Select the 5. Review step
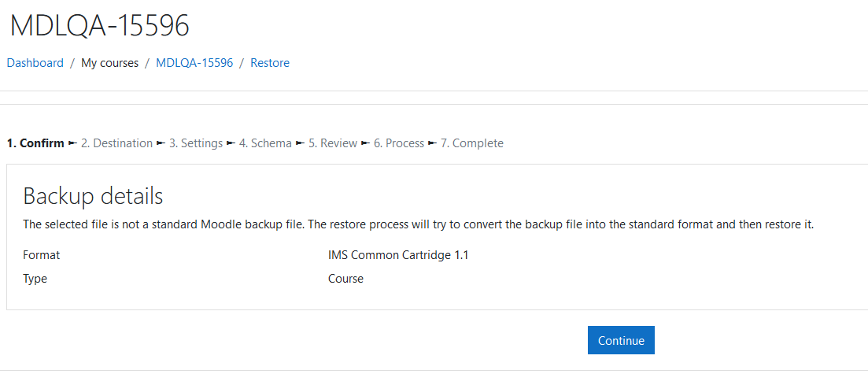Screen dimensions: 868x374 [333, 143]
